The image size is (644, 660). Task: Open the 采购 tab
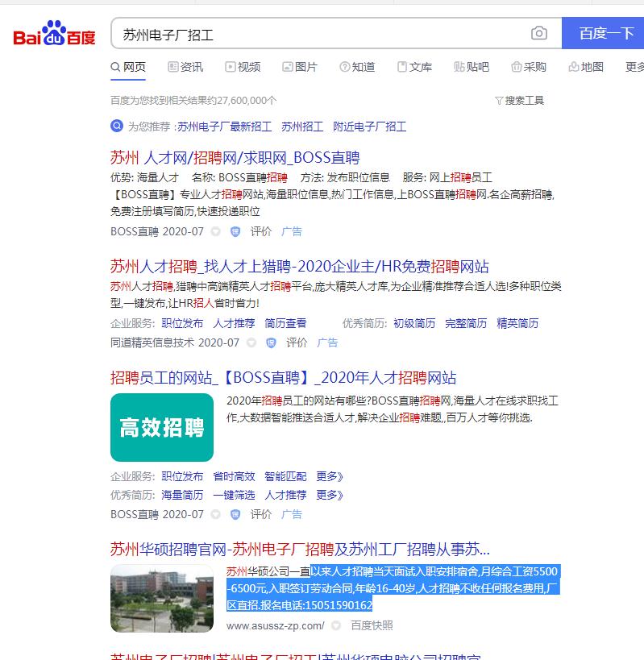[529, 67]
